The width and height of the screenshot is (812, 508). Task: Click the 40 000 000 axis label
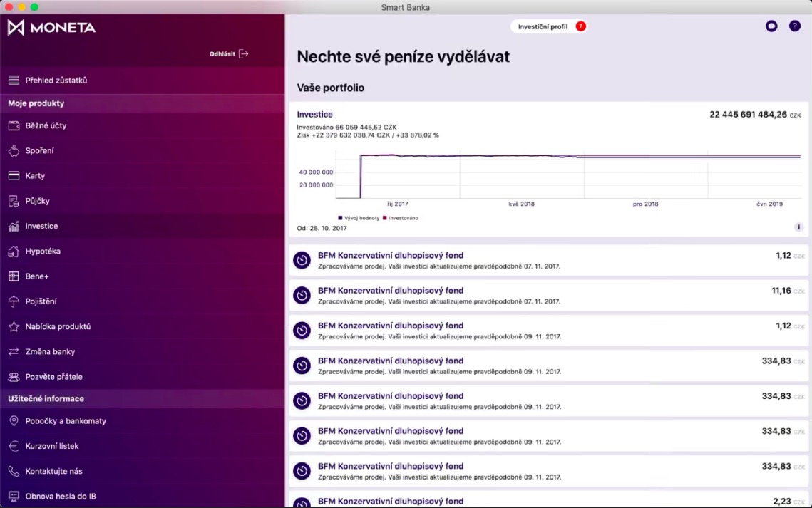[316, 172]
